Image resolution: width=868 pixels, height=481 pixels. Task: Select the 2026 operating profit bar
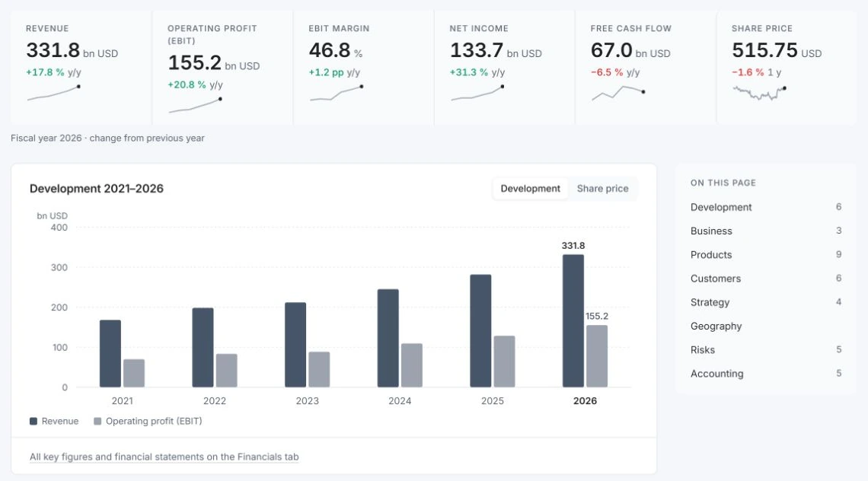[597, 356]
